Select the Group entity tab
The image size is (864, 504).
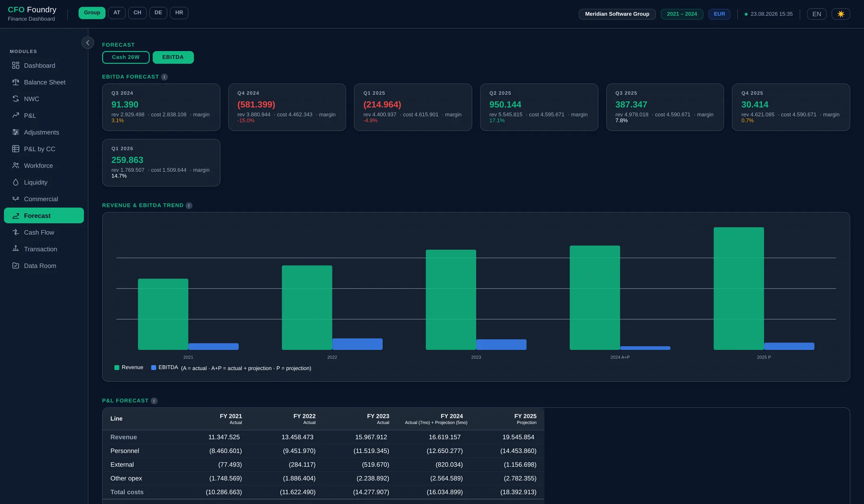pyautogui.click(x=92, y=13)
